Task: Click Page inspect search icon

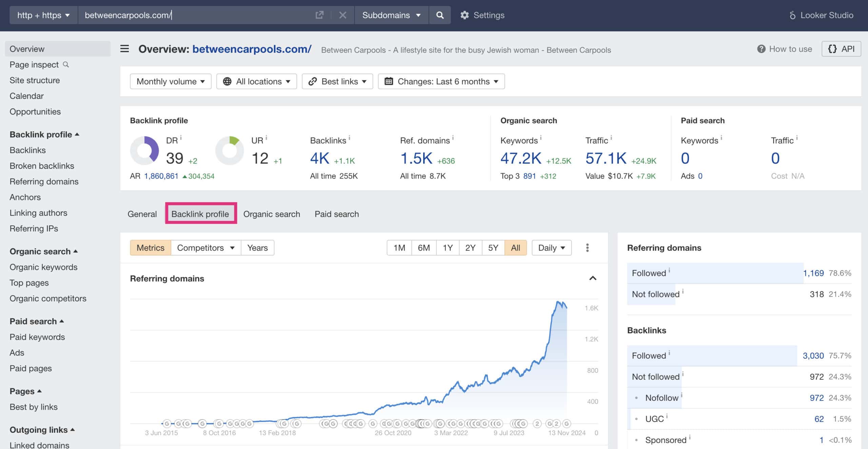Action: pos(66,64)
